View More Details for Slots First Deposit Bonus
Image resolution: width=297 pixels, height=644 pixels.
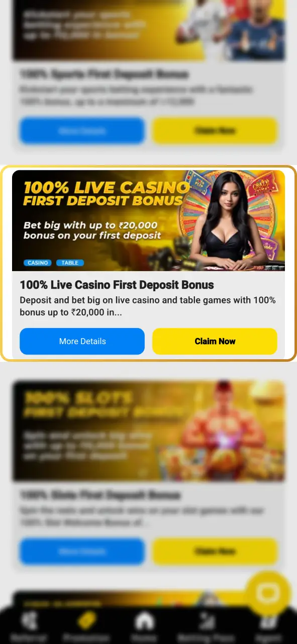click(82, 551)
